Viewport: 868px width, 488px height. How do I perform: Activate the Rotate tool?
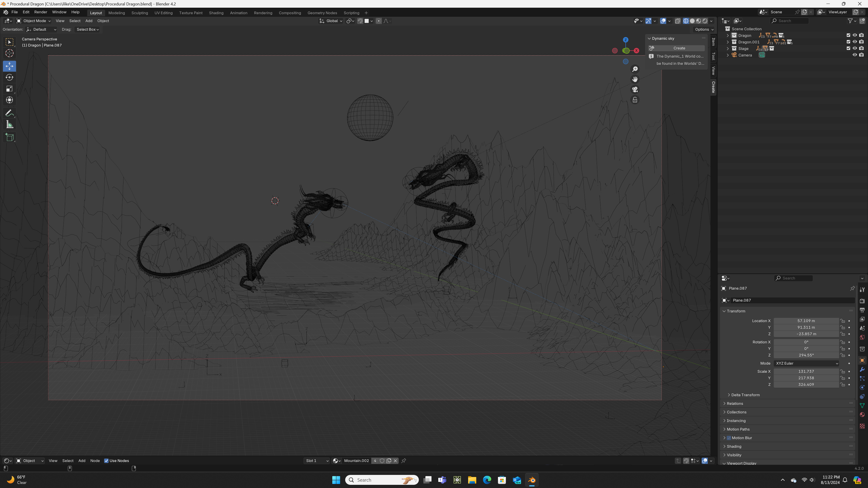(9, 77)
